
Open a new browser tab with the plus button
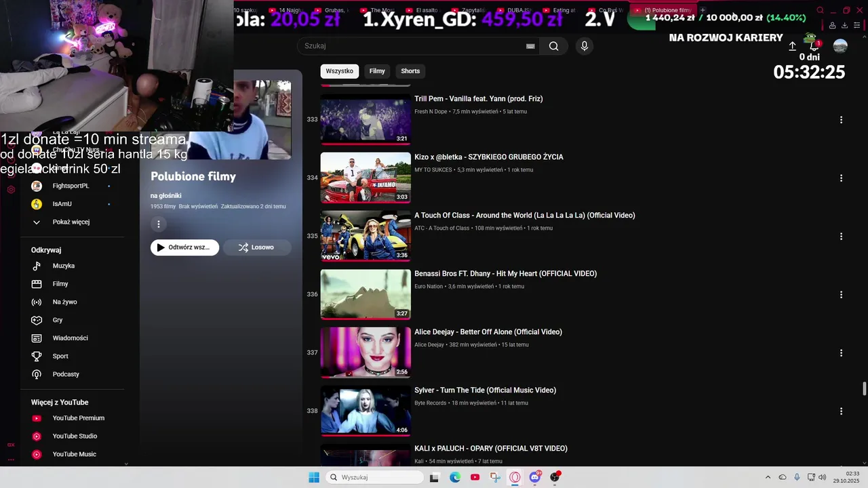click(x=703, y=10)
